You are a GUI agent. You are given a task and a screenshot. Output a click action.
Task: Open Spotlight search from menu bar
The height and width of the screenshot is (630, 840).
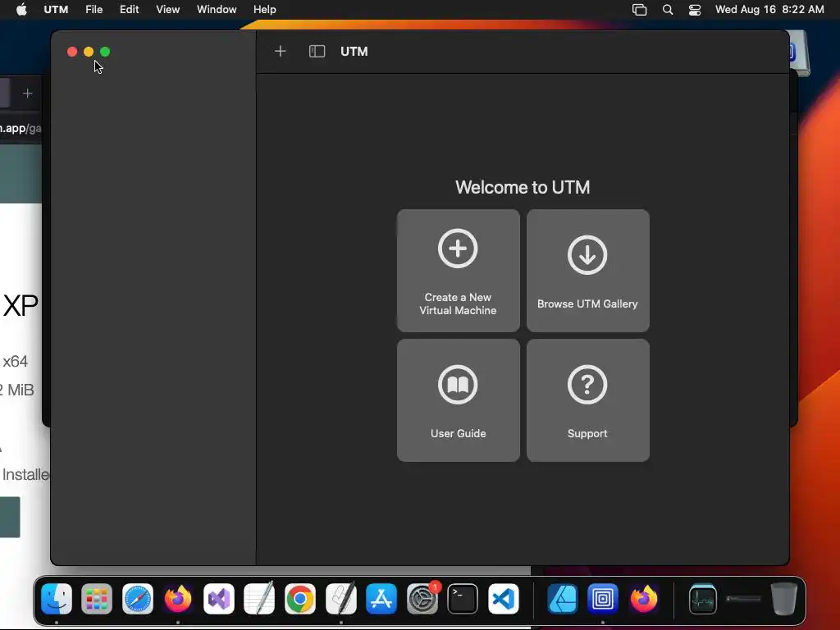tap(668, 10)
